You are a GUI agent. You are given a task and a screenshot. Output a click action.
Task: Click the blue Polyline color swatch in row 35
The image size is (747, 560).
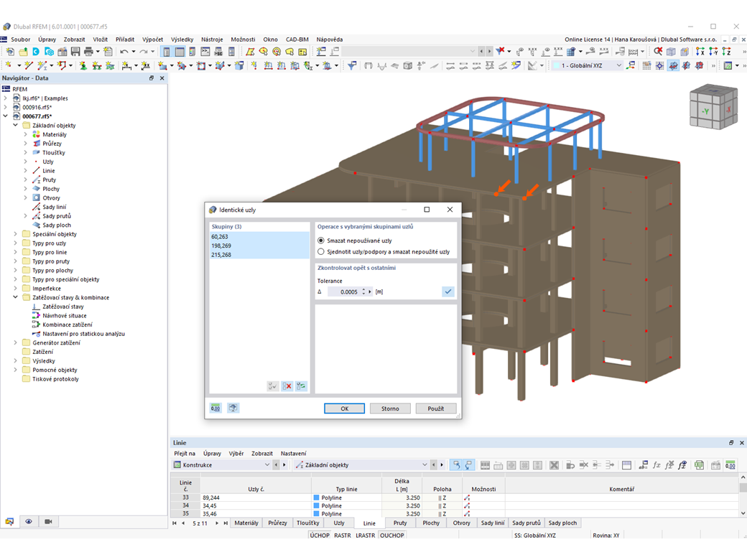(x=316, y=514)
